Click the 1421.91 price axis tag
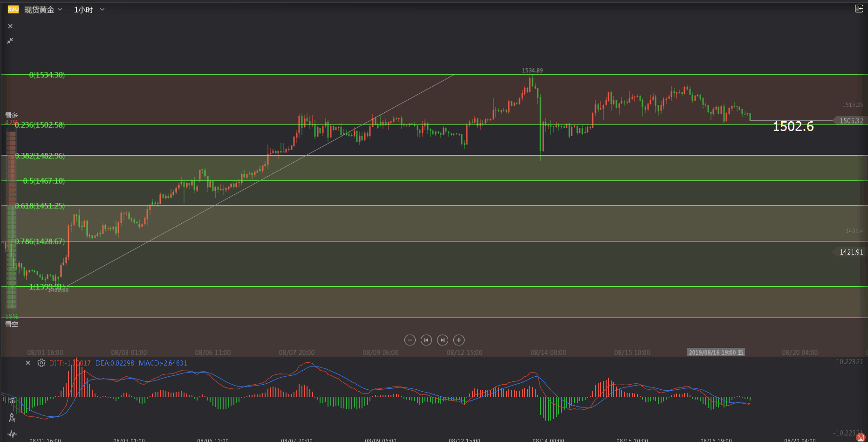This screenshot has height=442, width=868. (851, 252)
